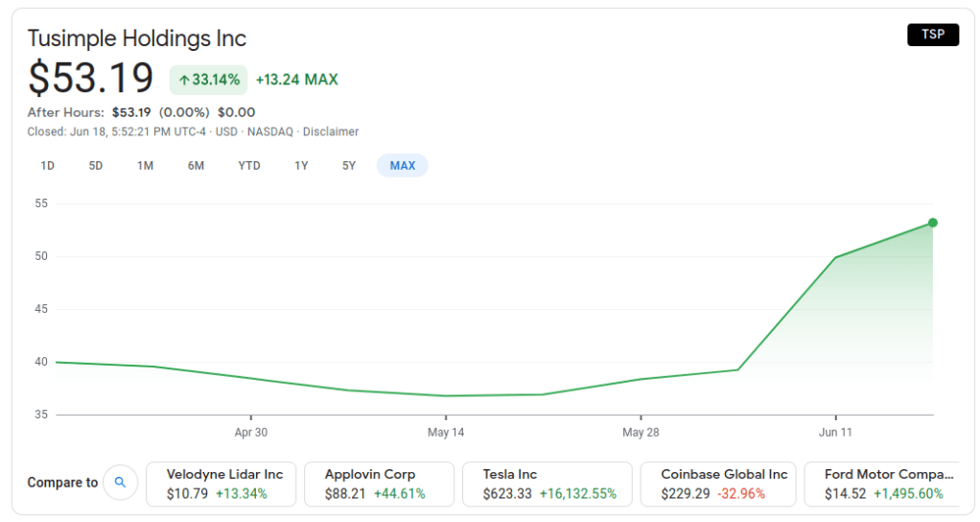
Task: Compare with Ford Motor Company card
Action: click(x=882, y=484)
